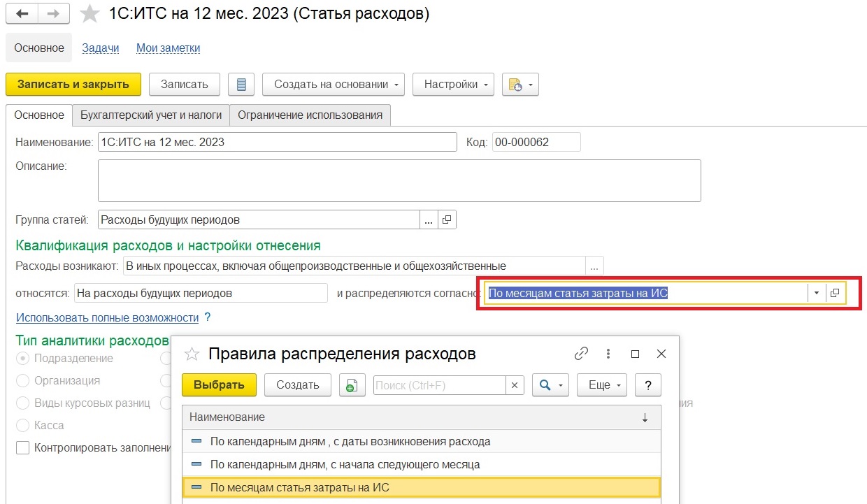This screenshot has height=504, width=867.
Task: Open the distribution rule dropdown arrow
Action: click(x=817, y=294)
